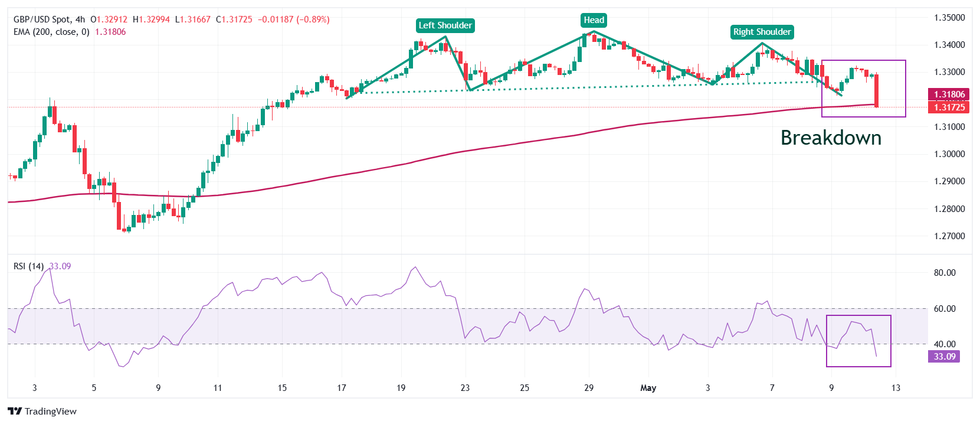This screenshot has height=424, width=980.
Task: Click the 13 date on time axis
Action: click(896, 388)
